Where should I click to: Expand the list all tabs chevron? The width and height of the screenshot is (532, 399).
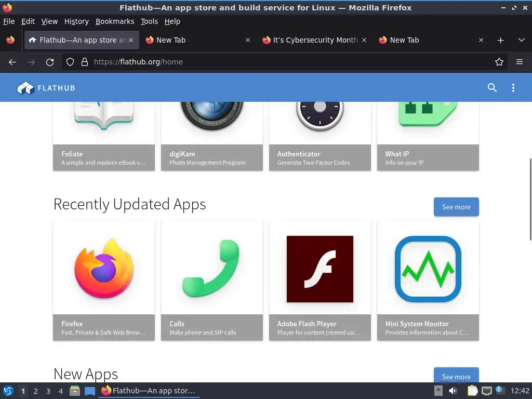[521, 40]
